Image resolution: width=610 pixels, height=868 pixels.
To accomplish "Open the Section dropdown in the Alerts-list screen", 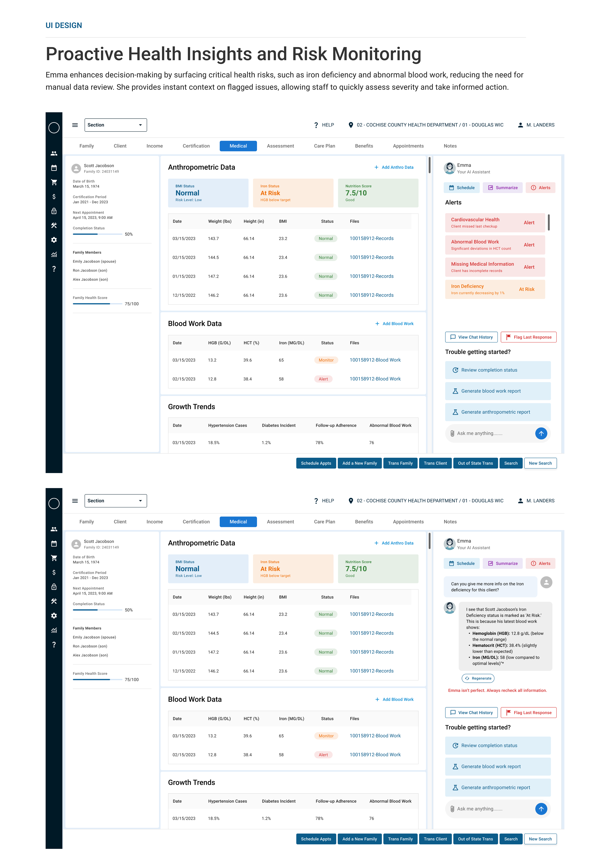I will [115, 125].
